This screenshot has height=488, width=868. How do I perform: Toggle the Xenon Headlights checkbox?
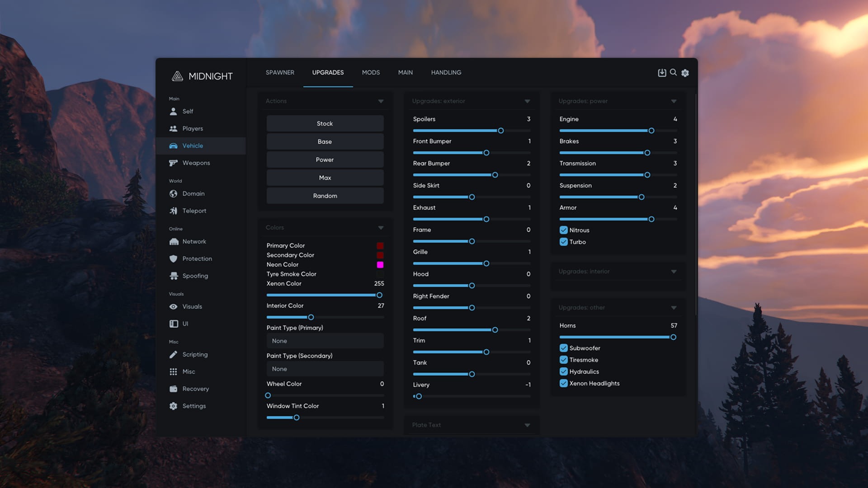pos(563,383)
